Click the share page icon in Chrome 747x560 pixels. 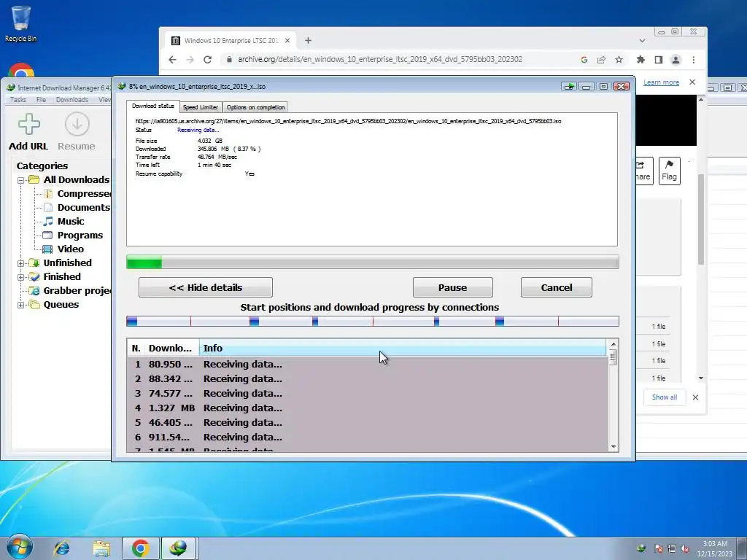(601, 60)
